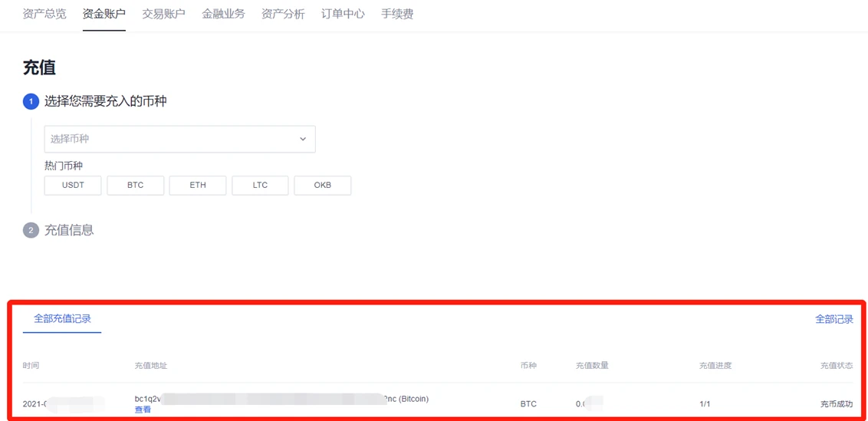Select the OKB coin button
The image size is (868, 421).
coord(322,186)
